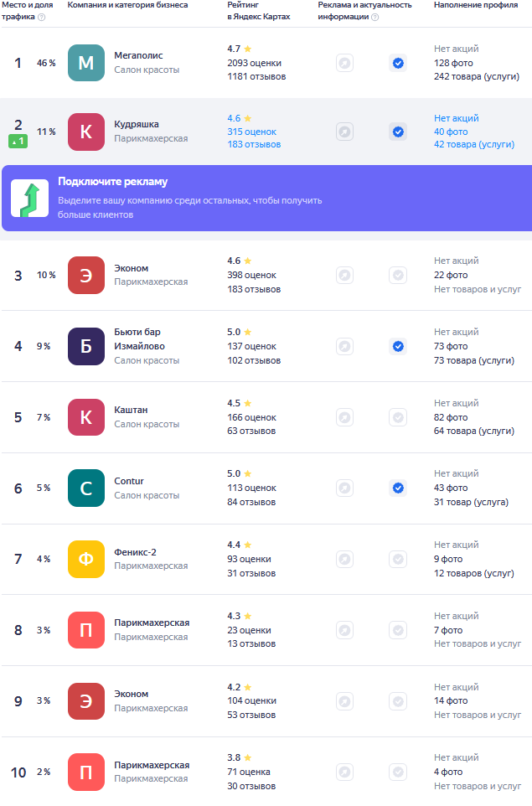Click the verified checkmark for Бьюти бар Измайлово
532x806 pixels.
[x=398, y=347]
